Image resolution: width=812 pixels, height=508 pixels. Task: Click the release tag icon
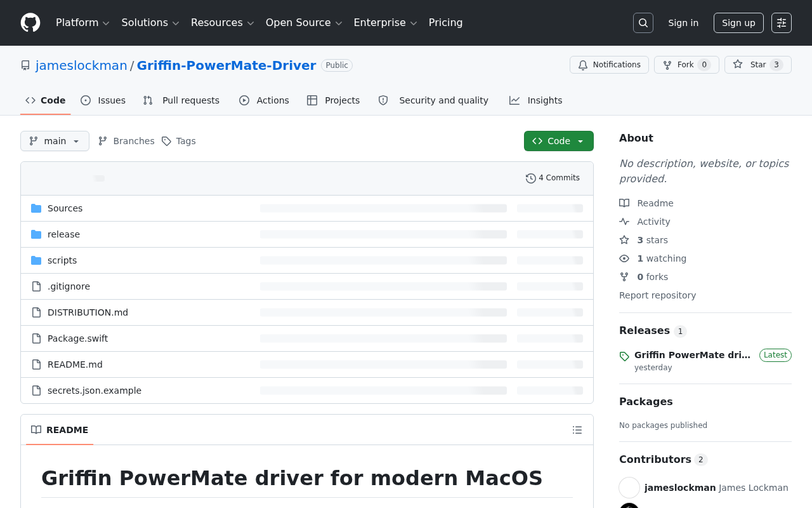(x=624, y=356)
